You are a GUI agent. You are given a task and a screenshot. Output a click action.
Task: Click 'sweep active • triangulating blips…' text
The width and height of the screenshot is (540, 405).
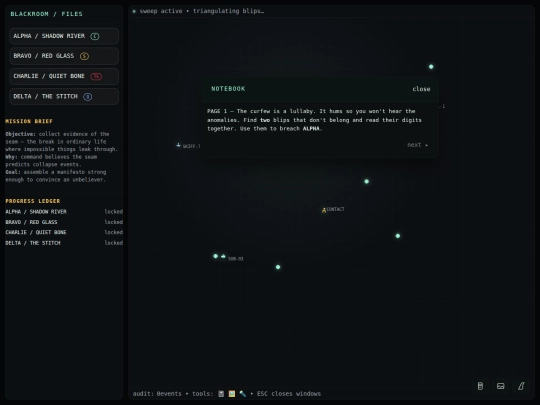pos(202,11)
